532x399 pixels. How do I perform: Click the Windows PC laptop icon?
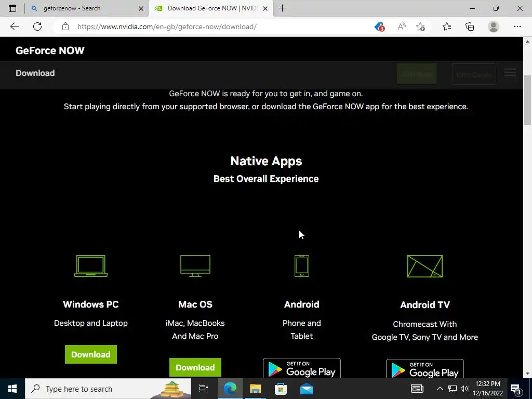pos(91,266)
